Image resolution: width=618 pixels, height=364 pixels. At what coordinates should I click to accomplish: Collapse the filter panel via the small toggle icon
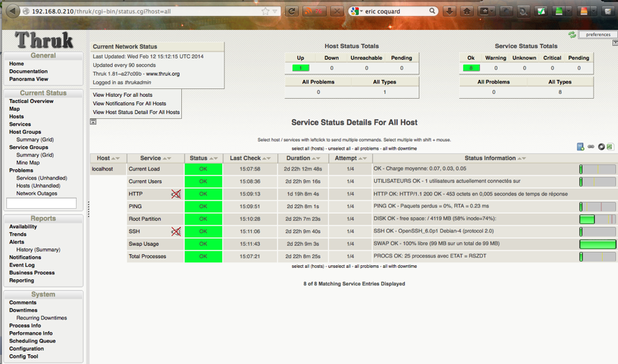(x=93, y=122)
